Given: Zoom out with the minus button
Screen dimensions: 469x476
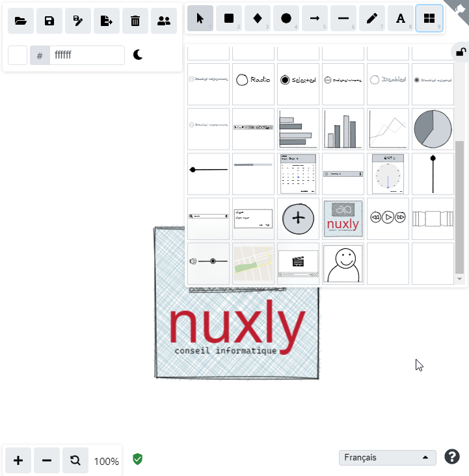Looking at the screenshot, I should click(47, 460).
